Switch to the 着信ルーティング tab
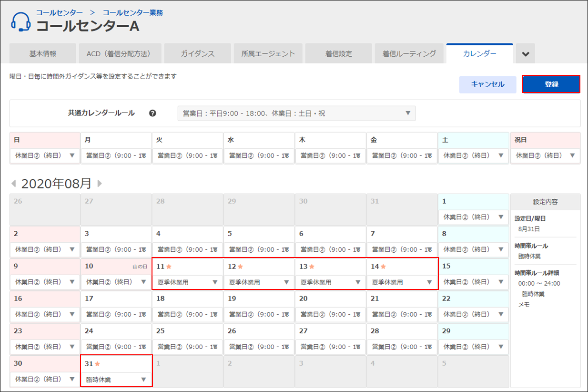 (x=409, y=54)
